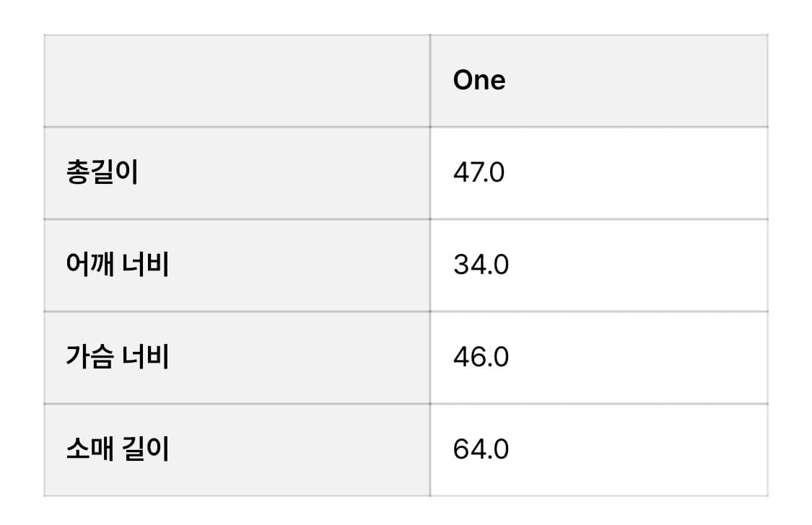Click the gray cell labeled 총길이
Image resolution: width=812 pixels, height=525 pixels.
click(x=237, y=174)
